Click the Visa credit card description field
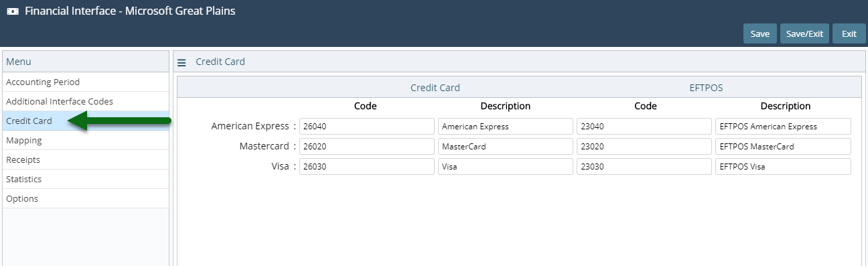 pos(506,166)
